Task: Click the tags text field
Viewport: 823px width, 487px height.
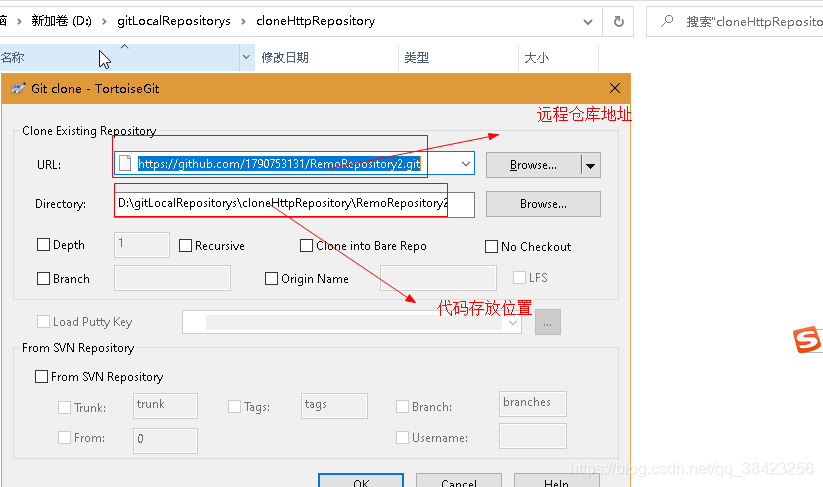Action: (x=334, y=406)
